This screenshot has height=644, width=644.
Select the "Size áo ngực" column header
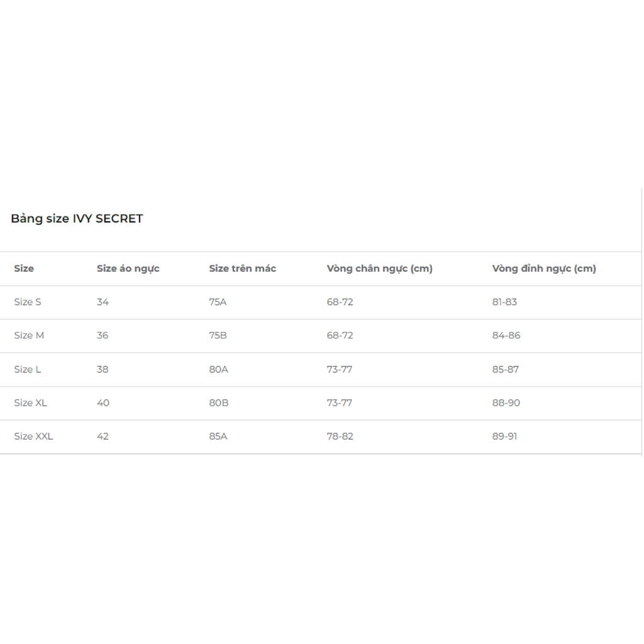[x=128, y=269]
